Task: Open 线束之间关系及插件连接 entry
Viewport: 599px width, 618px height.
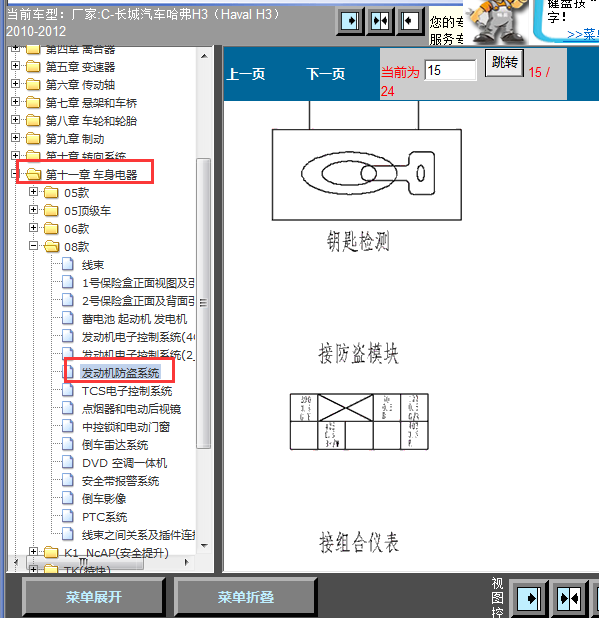Action: tap(138, 535)
